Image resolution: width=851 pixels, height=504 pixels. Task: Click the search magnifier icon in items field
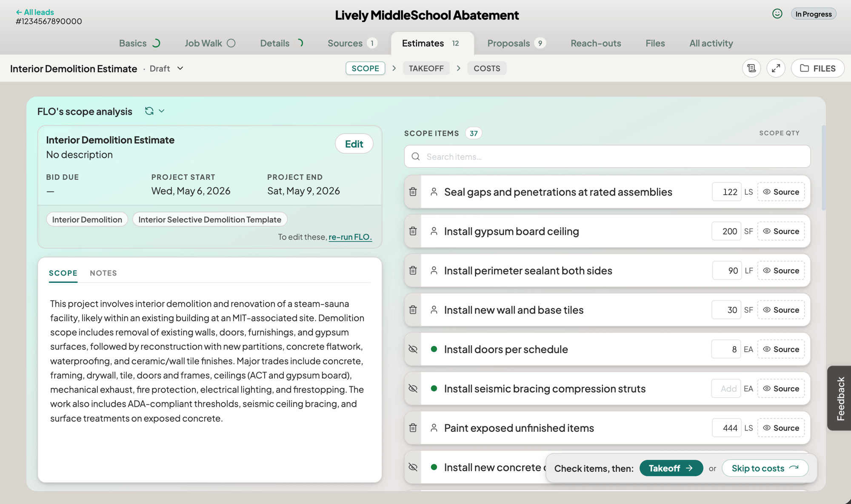coord(416,157)
